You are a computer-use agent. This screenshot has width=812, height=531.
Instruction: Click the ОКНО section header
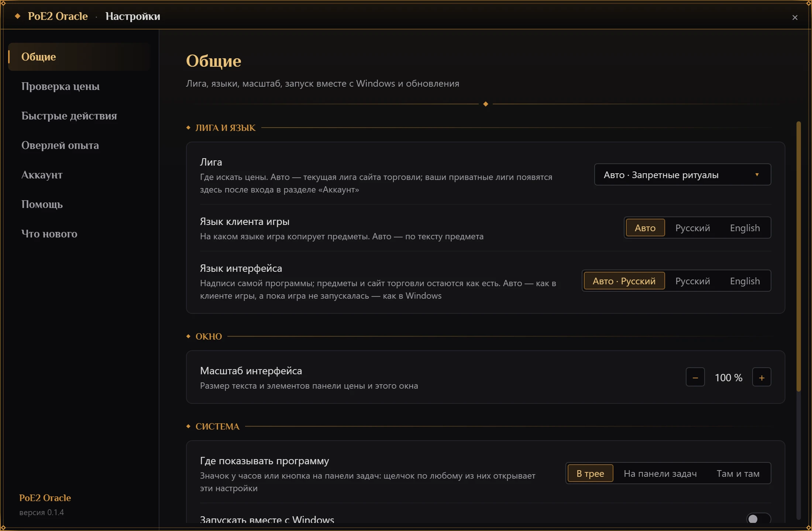[209, 337]
